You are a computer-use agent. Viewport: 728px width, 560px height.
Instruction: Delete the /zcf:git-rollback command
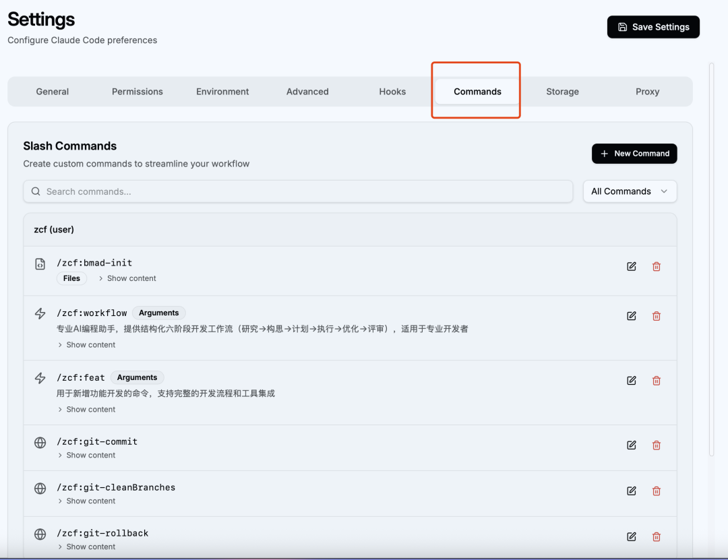(x=657, y=537)
